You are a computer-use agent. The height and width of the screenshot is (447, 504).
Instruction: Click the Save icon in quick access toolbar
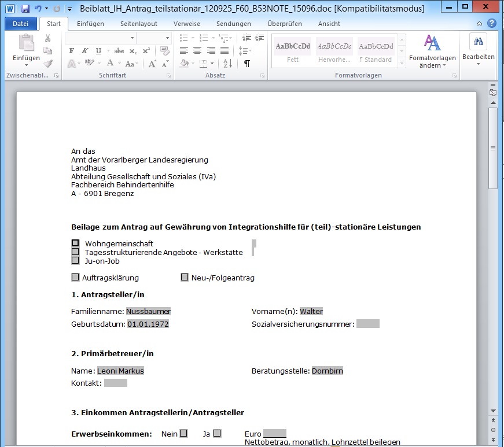point(25,9)
